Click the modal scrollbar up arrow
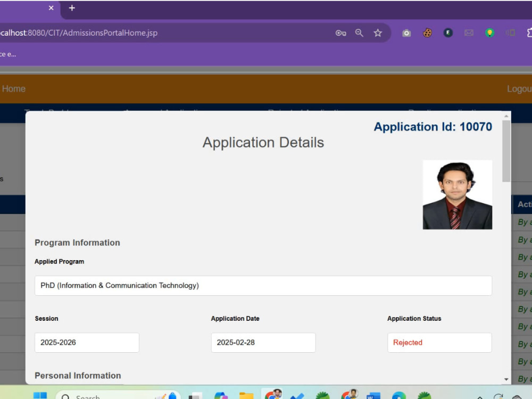Viewport: 532px width, 399px height. coord(506,116)
